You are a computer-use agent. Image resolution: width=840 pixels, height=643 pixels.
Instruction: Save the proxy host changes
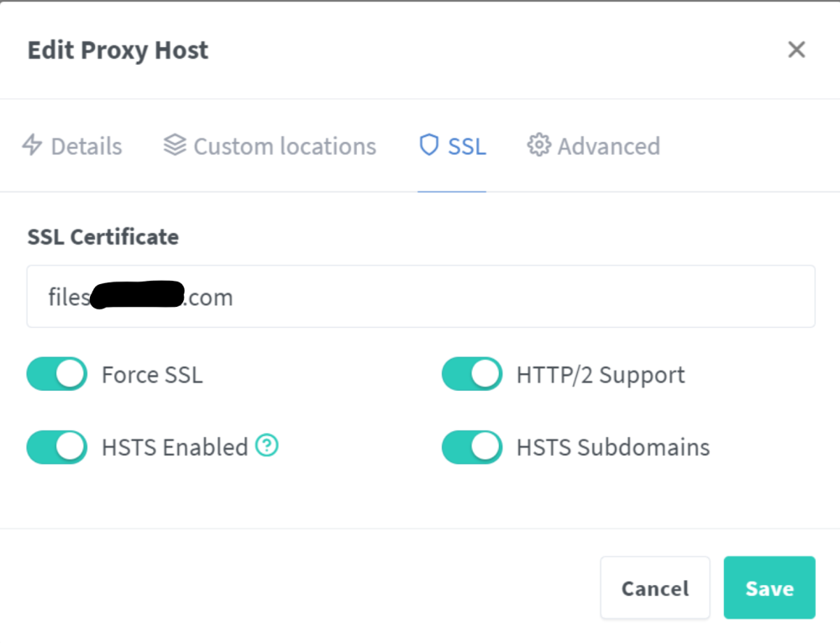[769, 588]
